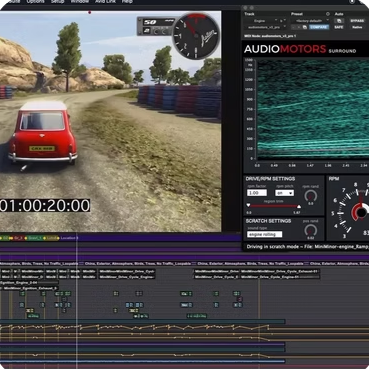Click the BYPASS button
This screenshot has width=369, height=369.
(357, 21)
